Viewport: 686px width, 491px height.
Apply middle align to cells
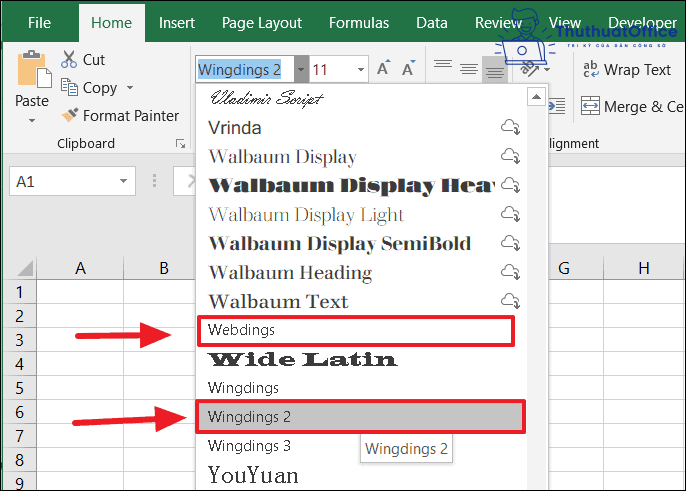[469, 69]
